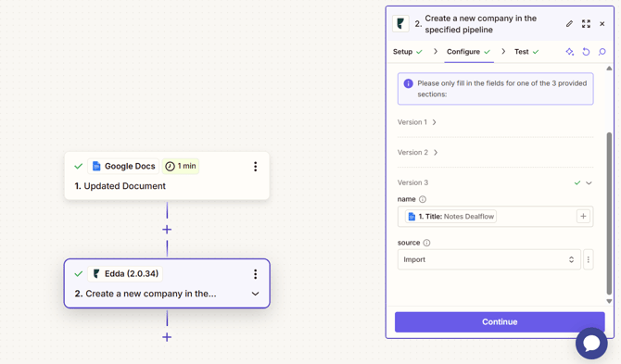621x364 pixels.
Task: Click the search magnifier icon in panel
Action: tap(602, 52)
